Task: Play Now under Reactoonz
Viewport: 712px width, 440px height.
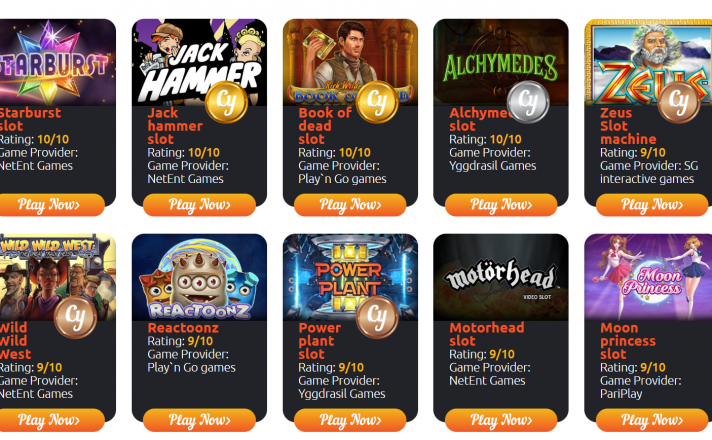Action: pyautogui.click(x=199, y=420)
